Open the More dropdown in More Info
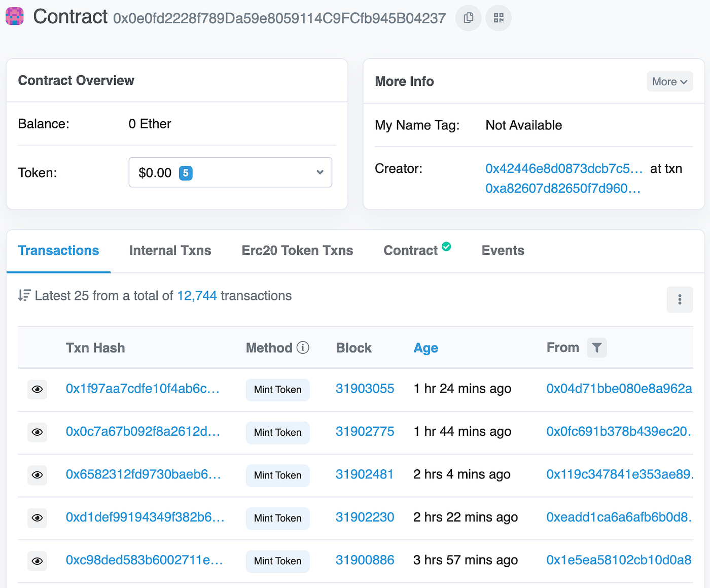The image size is (710, 588). pyautogui.click(x=669, y=82)
